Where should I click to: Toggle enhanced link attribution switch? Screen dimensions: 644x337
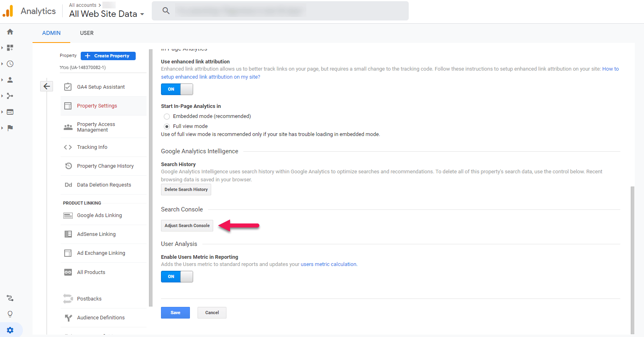tap(177, 89)
